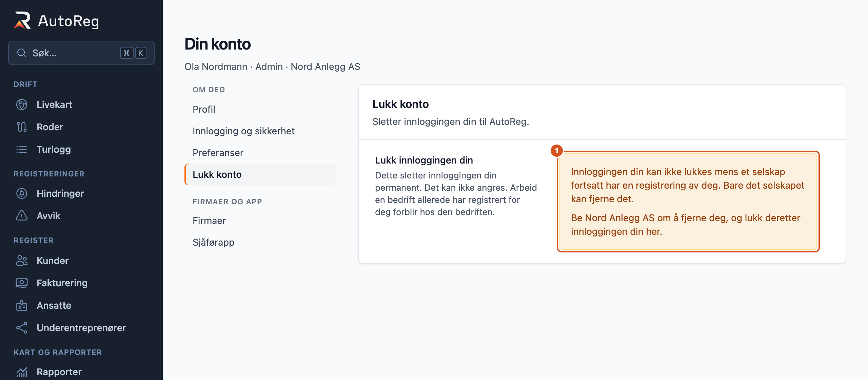Image resolution: width=868 pixels, height=380 pixels.
Task: Click the FIRMAER OG APP section label
Action: click(227, 202)
